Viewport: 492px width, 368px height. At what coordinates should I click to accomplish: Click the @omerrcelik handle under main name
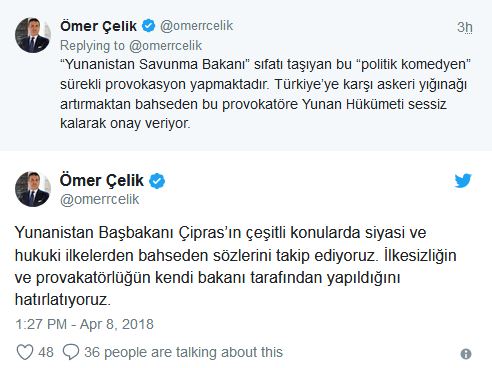tap(99, 199)
